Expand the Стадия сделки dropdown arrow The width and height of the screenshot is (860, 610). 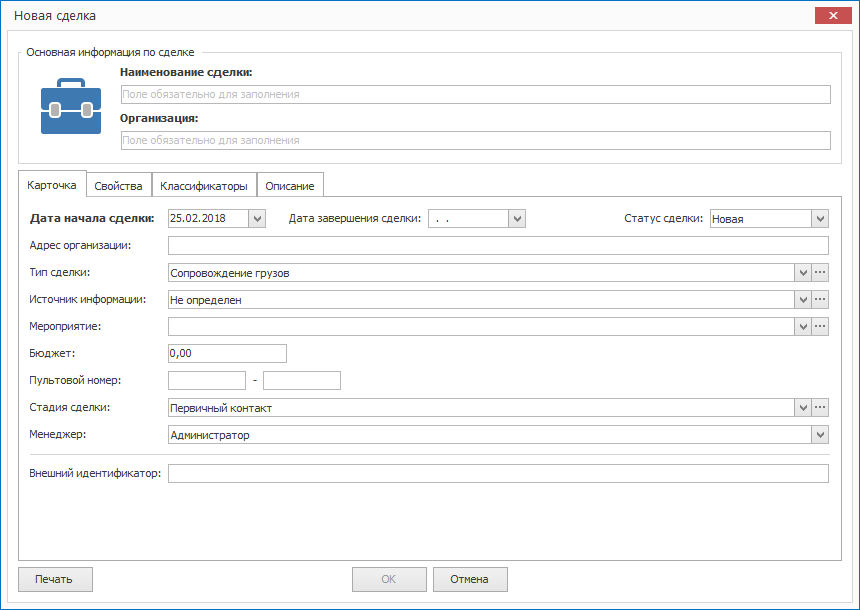tap(803, 408)
